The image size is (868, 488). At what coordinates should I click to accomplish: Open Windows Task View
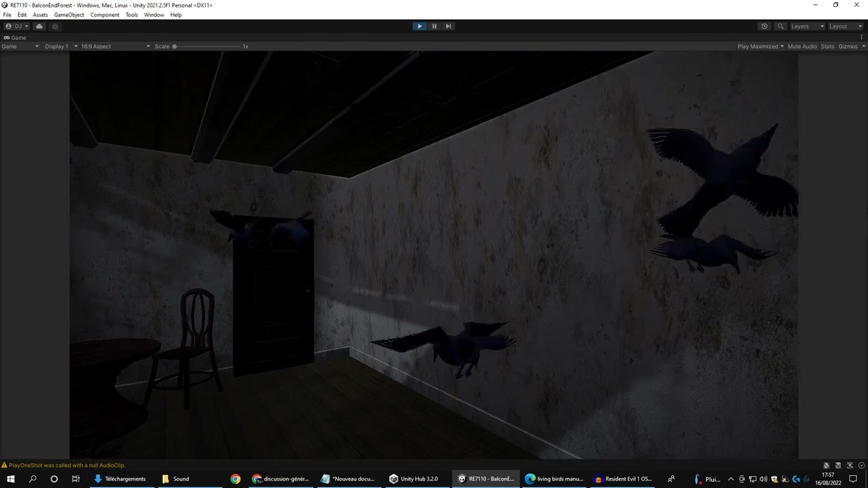click(76, 479)
